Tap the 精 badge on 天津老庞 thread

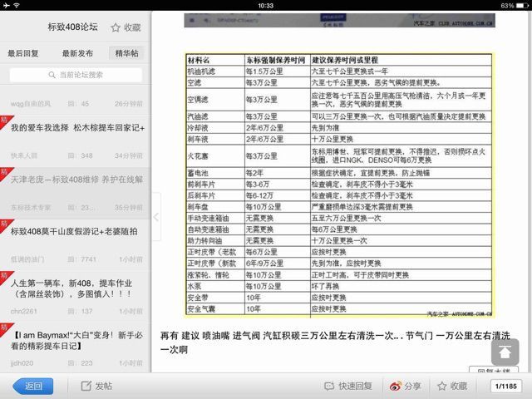pos(5,172)
